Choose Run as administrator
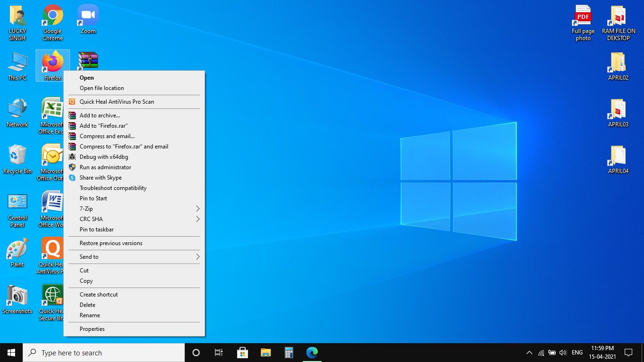This screenshot has height=362, width=644. 134,167
